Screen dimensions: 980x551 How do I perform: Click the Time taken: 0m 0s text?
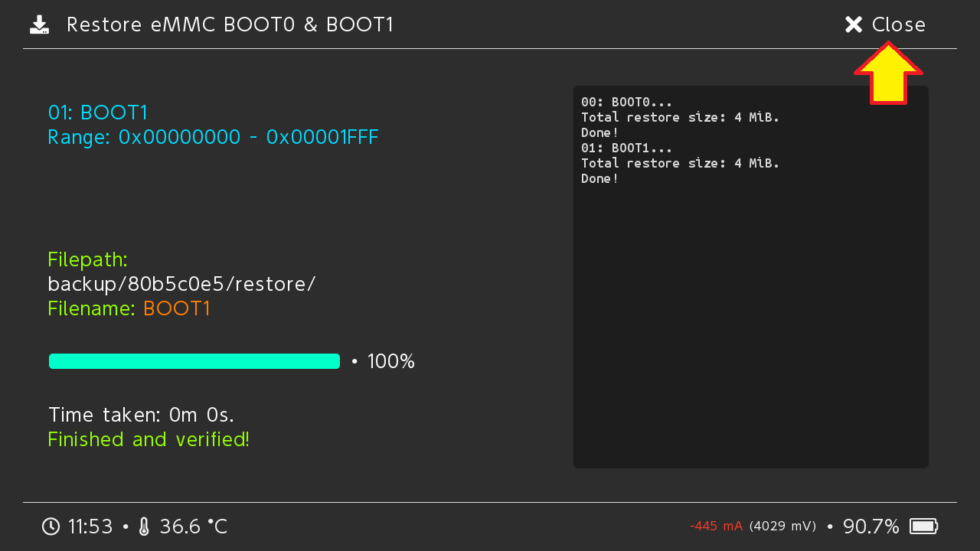[141, 415]
